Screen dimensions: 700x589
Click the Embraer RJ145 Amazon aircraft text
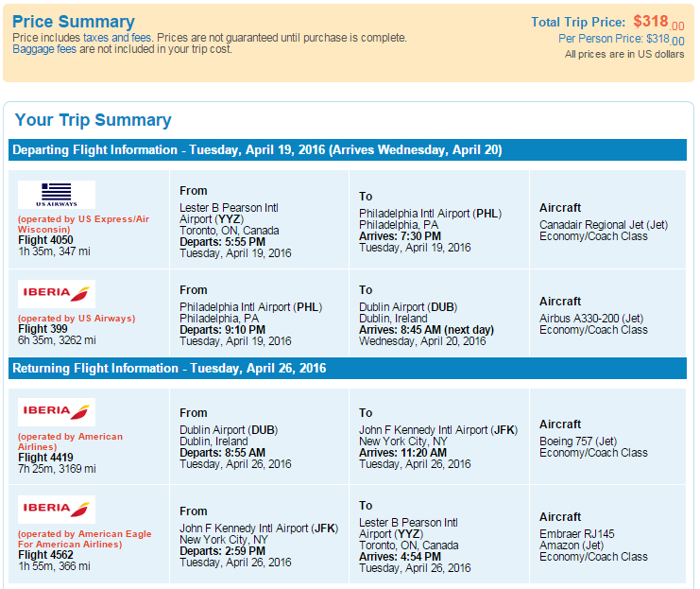coord(577,540)
